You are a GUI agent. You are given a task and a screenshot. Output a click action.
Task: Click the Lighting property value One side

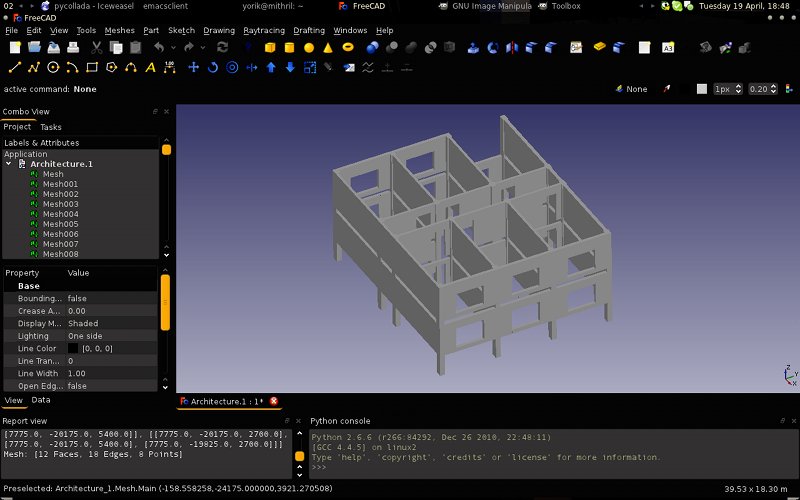pyautogui.click(x=86, y=336)
